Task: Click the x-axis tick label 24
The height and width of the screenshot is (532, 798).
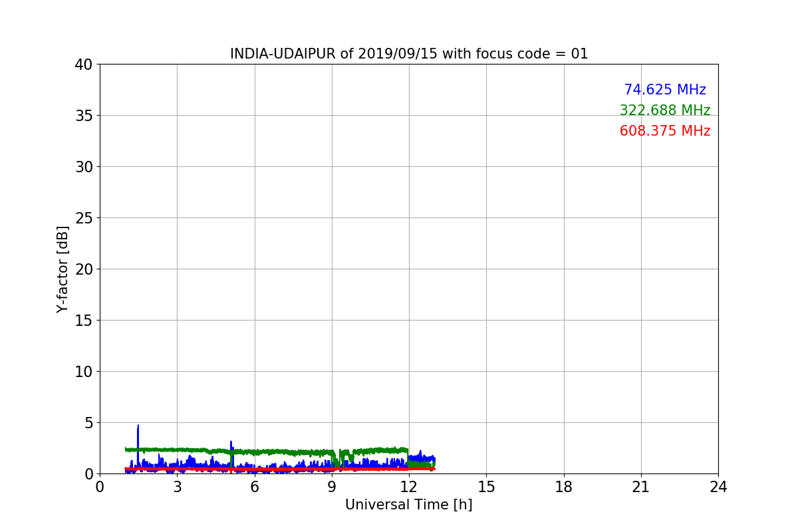Action: tap(718, 487)
